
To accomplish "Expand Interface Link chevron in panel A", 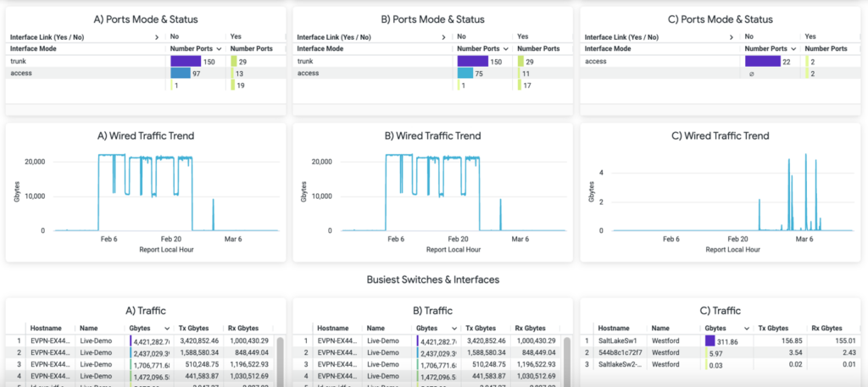I will tap(157, 37).
